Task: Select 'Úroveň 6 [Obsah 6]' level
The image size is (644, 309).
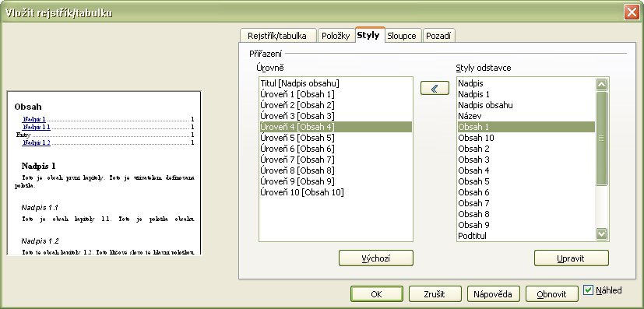Action: [x=336, y=149]
